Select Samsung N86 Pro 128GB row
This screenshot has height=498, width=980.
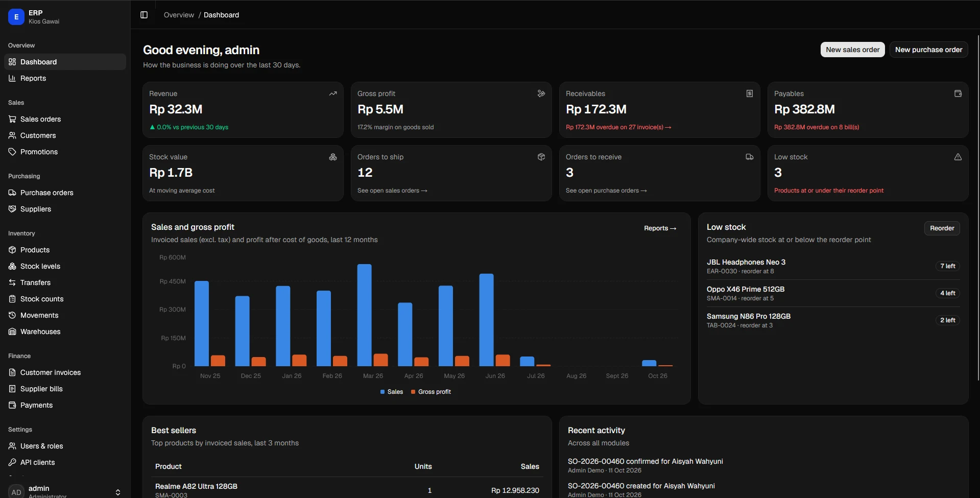point(833,320)
